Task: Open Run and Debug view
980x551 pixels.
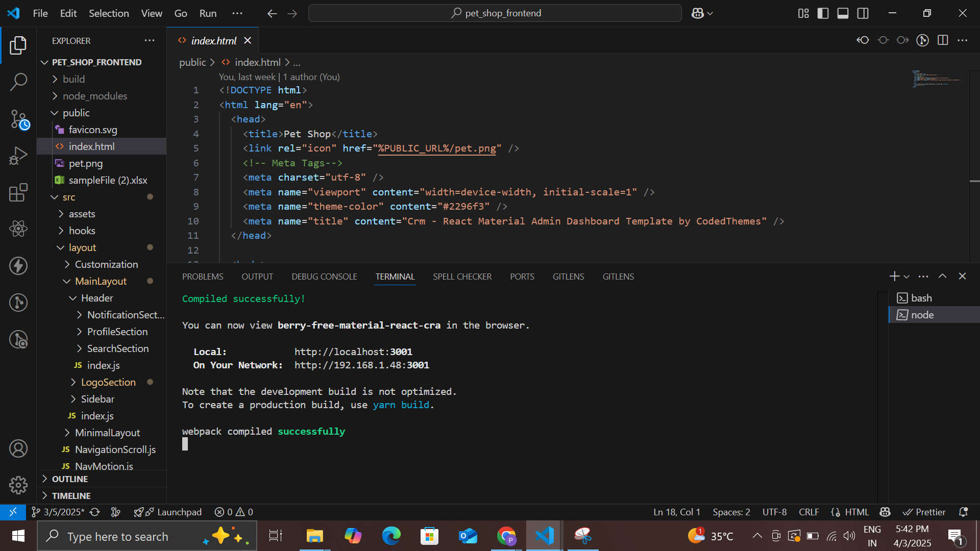Action: click(18, 156)
